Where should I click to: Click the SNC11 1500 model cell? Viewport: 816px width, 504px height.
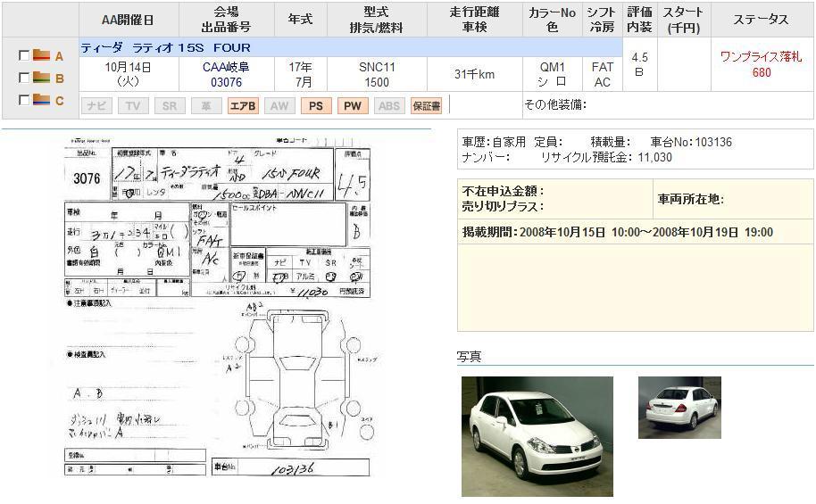click(377, 74)
